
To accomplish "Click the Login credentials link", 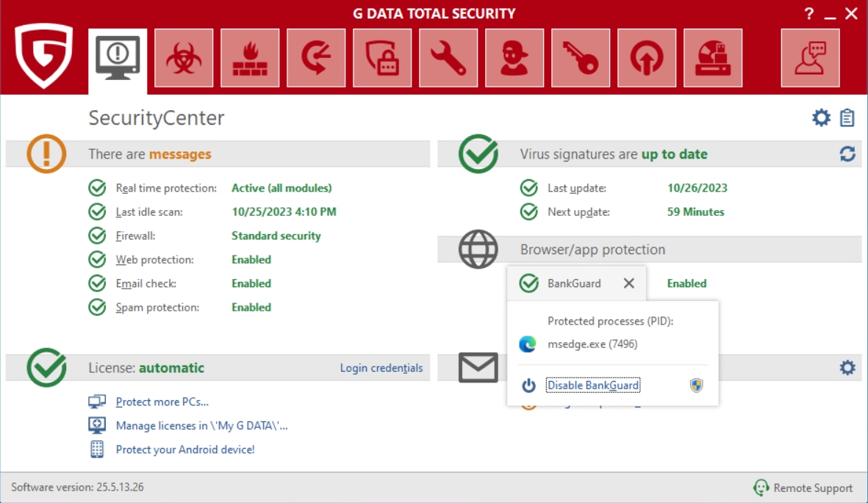I will pos(381,368).
